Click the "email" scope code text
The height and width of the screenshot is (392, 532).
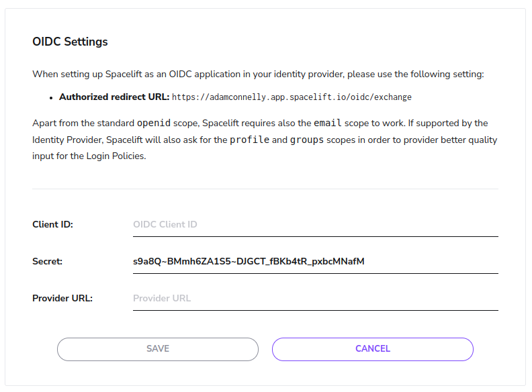click(x=328, y=124)
